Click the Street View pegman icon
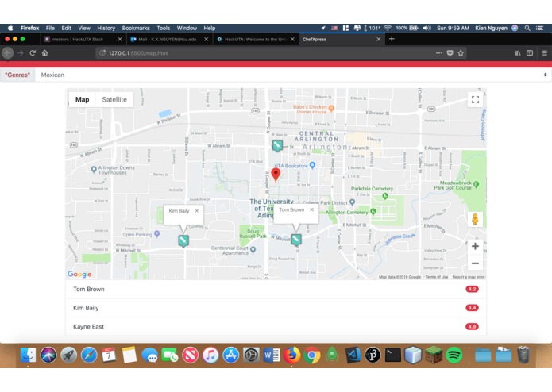 (475, 219)
